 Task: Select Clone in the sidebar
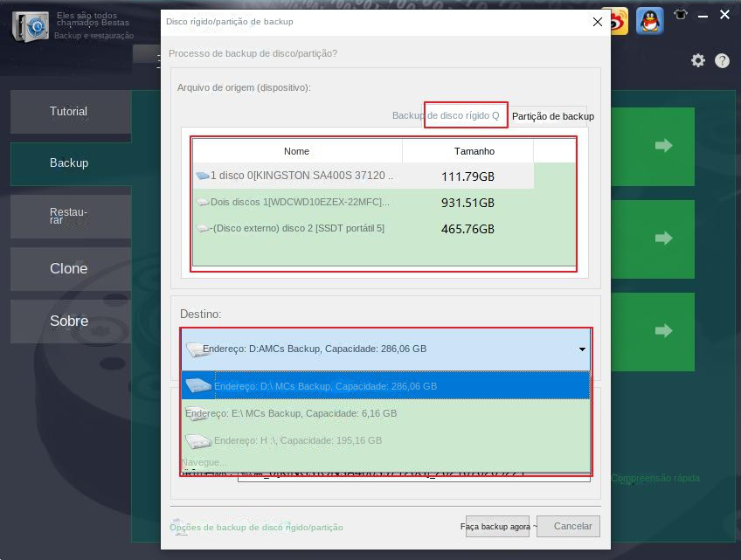(x=68, y=268)
